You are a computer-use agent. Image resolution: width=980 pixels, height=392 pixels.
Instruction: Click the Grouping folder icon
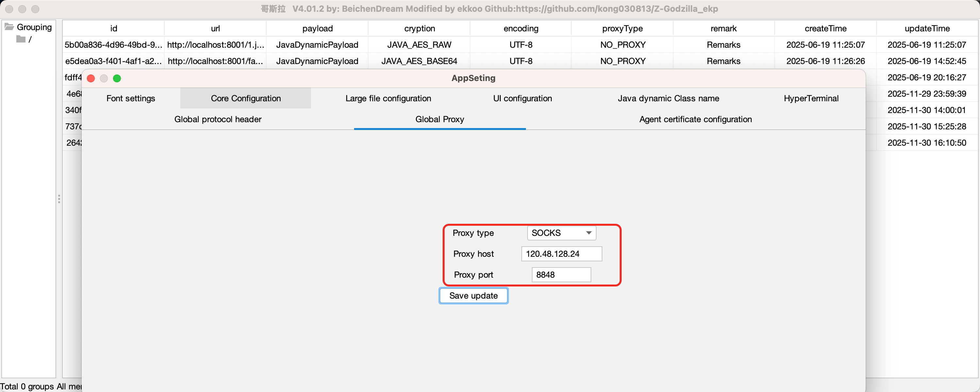coord(9,27)
